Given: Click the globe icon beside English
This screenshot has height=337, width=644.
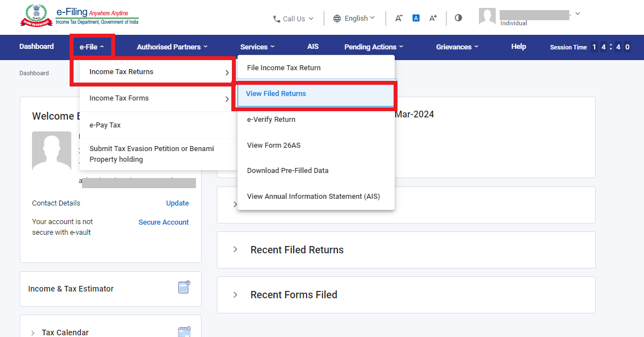Looking at the screenshot, I should coord(337,19).
